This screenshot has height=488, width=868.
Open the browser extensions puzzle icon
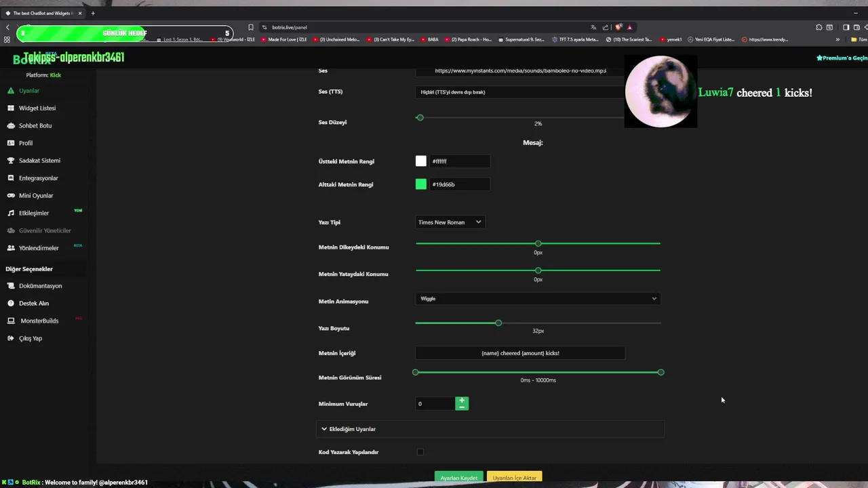[819, 27]
